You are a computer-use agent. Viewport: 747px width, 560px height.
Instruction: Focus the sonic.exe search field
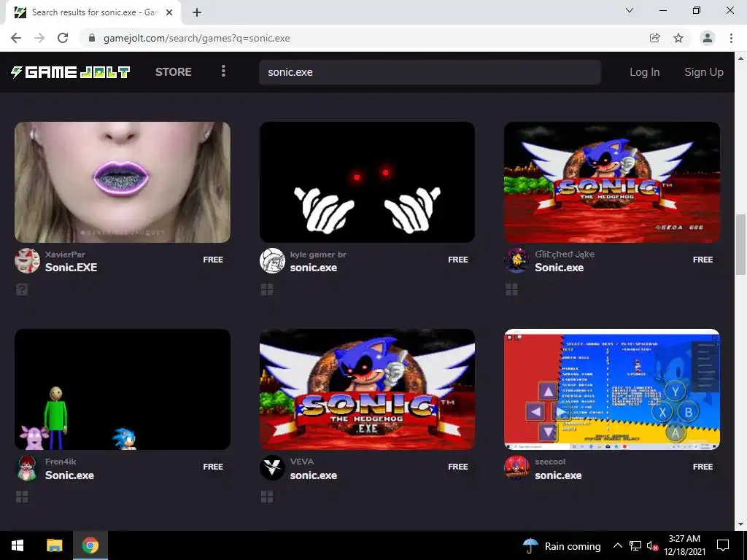point(430,72)
